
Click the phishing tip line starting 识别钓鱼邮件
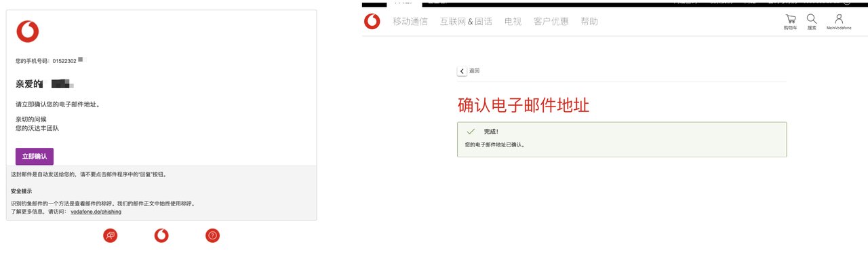[103, 203]
